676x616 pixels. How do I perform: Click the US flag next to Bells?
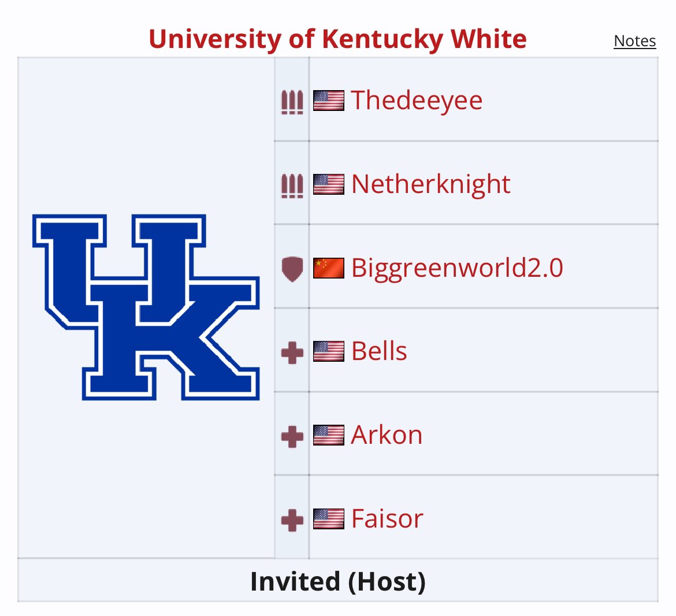[329, 351]
